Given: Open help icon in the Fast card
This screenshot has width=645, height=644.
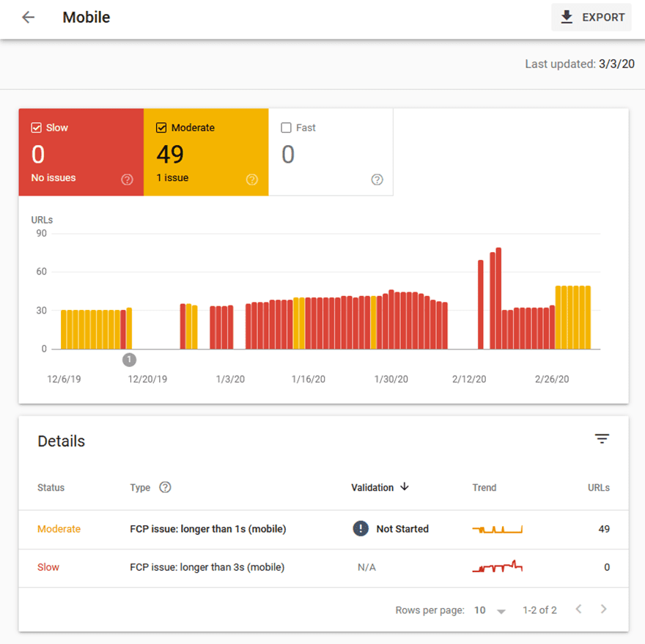Looking at the screenshot, I should pyautogui.click(x=377, y=179).
